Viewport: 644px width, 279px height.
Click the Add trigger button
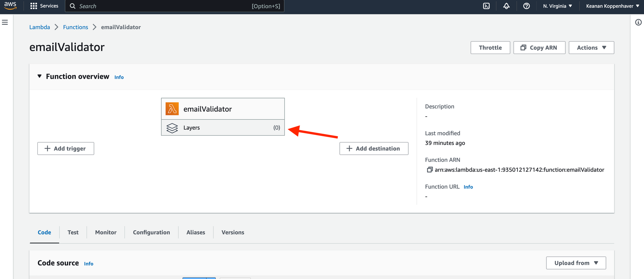point(66,148)
